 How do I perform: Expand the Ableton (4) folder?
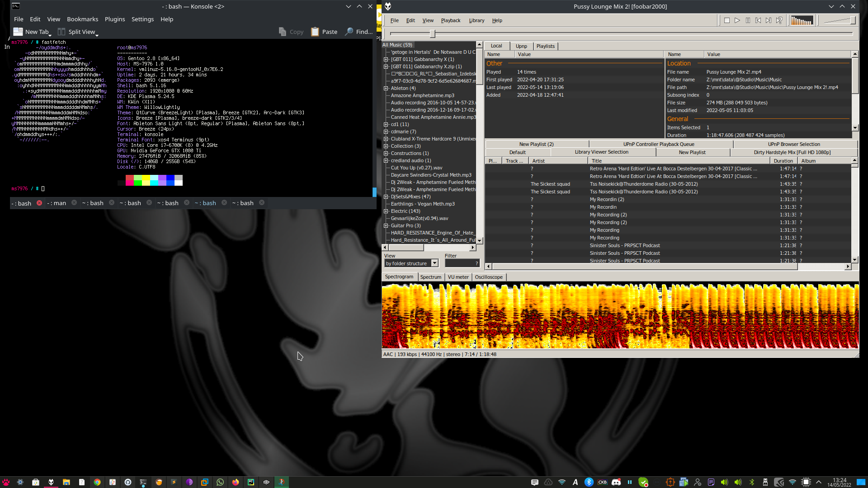386,88
